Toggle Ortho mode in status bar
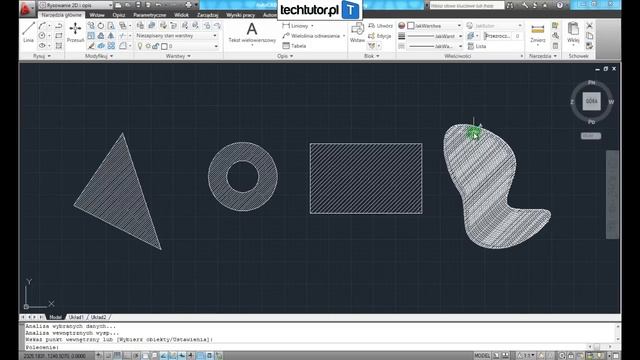Image resolution: width=640 pixels, height=360 pixels. (127, 356)
